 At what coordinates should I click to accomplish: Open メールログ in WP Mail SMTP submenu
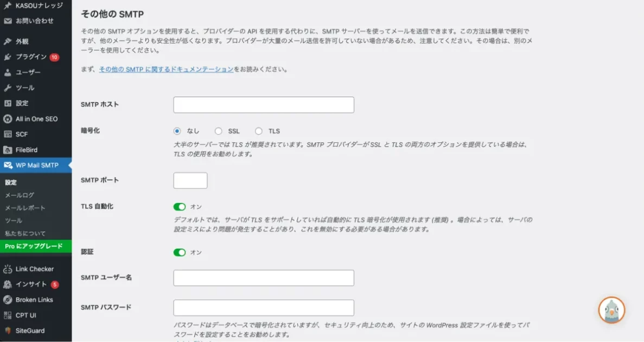[20, 195]
